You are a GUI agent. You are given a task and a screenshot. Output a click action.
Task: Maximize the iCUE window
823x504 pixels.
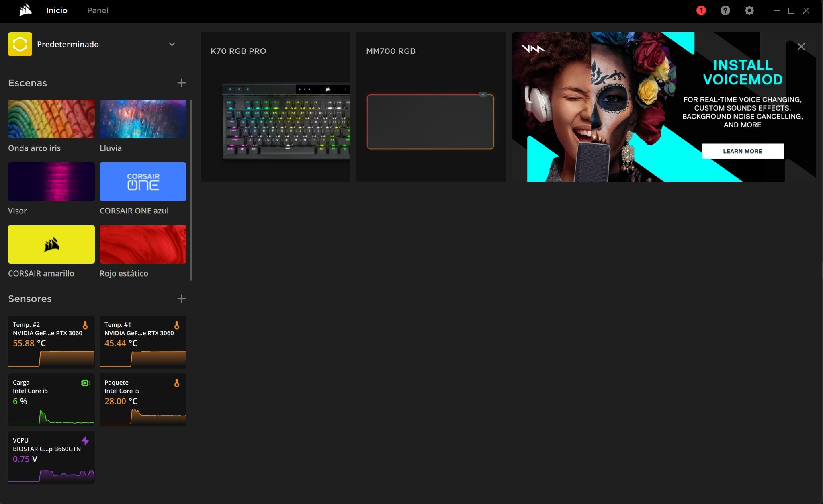click(x=791, y=11)
